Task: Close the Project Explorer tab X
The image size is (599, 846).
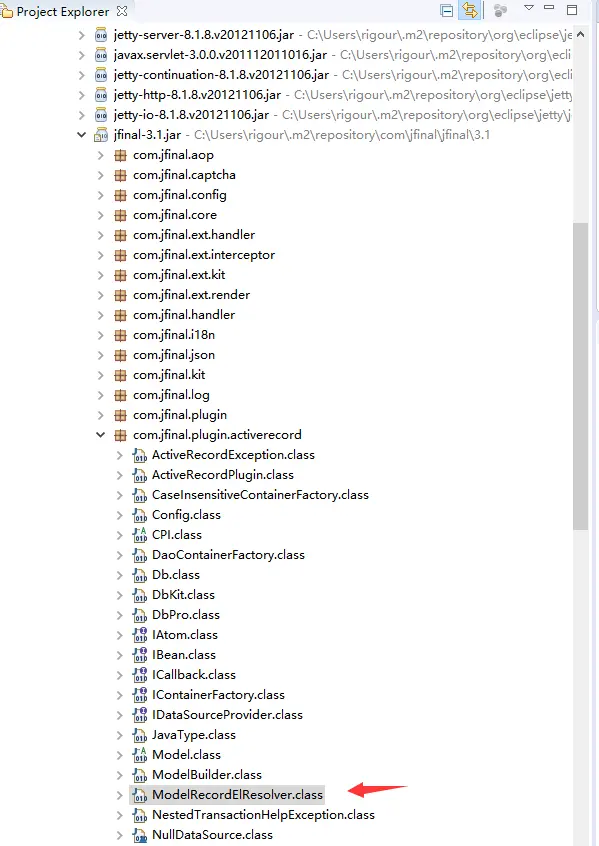Action: [x=122, y=11]
